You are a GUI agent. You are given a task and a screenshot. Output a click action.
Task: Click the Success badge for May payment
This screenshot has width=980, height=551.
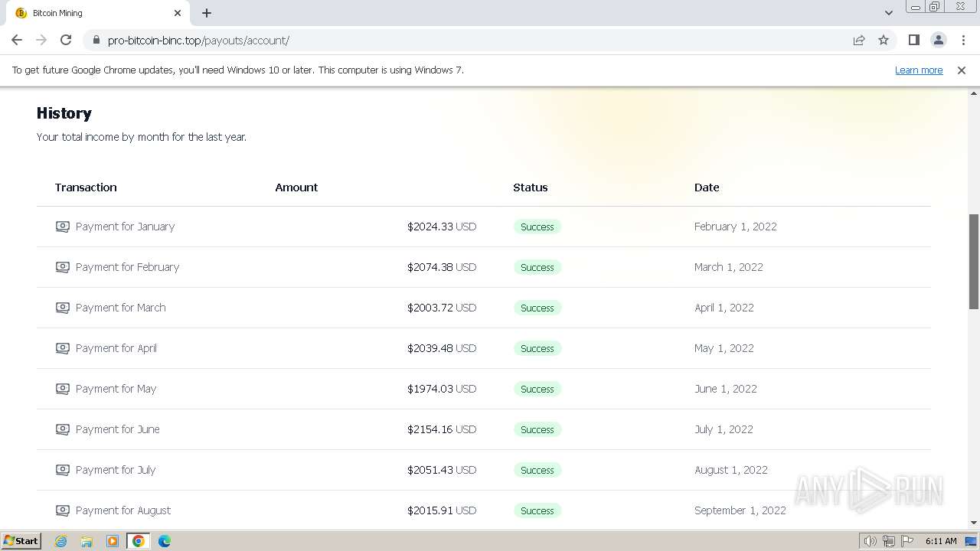(537, 389)
